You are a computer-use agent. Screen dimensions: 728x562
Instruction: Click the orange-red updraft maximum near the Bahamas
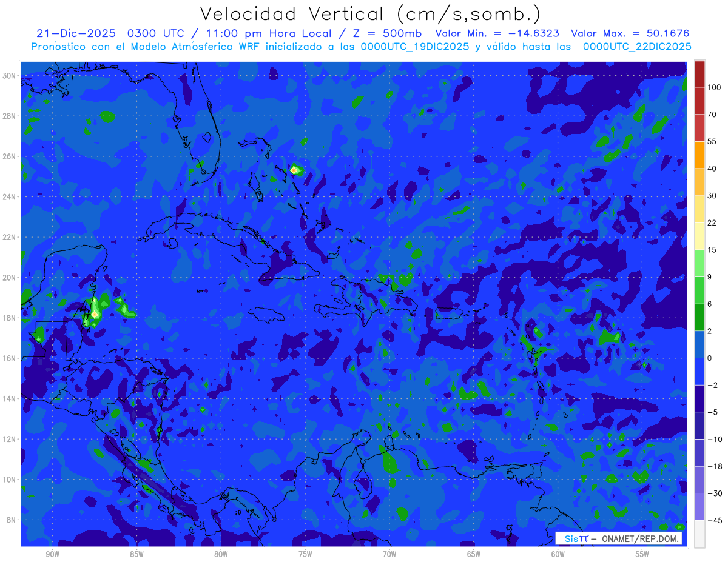click(x=294, y=170)
